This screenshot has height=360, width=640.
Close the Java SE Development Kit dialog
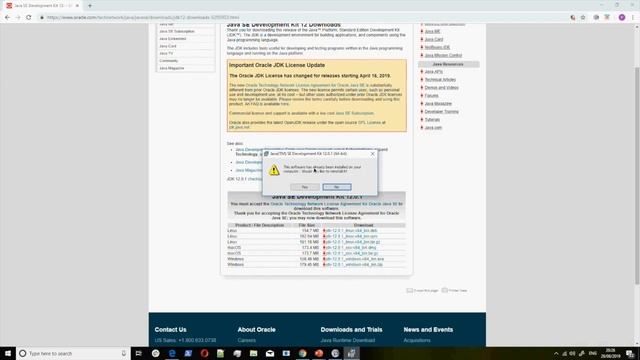coord(372,154)
